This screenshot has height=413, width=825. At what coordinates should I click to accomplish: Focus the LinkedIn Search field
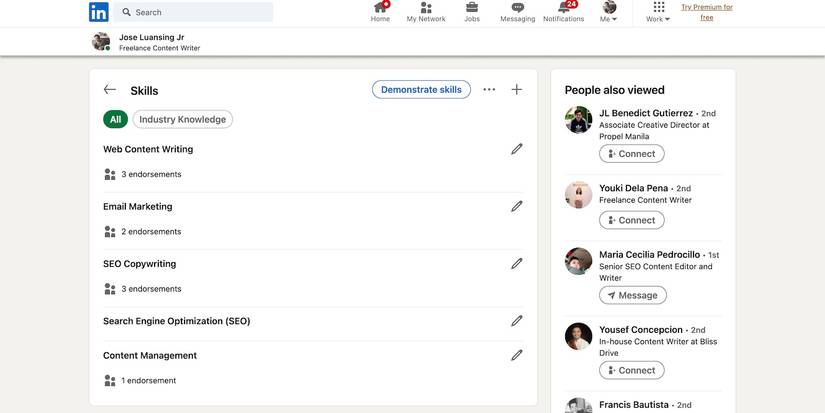[x=194, y=12]
